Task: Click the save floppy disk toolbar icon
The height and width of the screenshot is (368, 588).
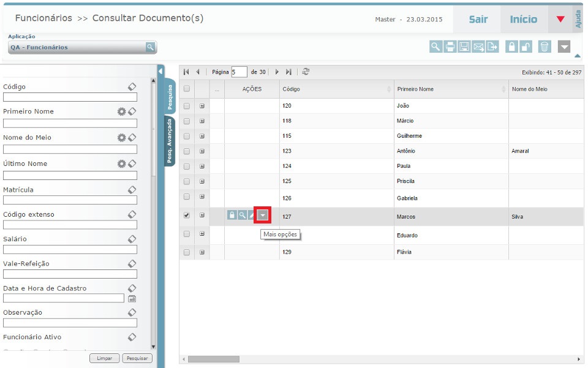Action: 464,47
